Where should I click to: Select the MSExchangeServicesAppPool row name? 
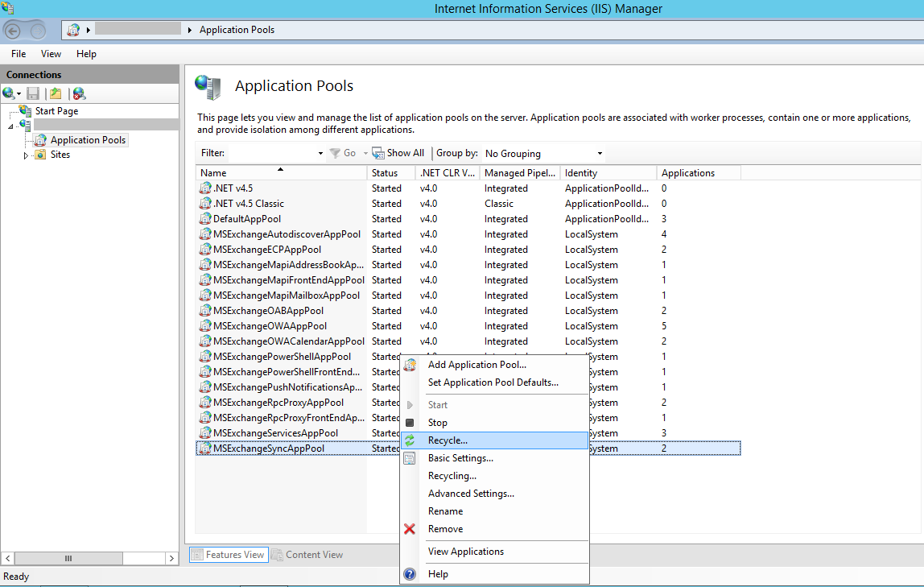coord(276,433)
